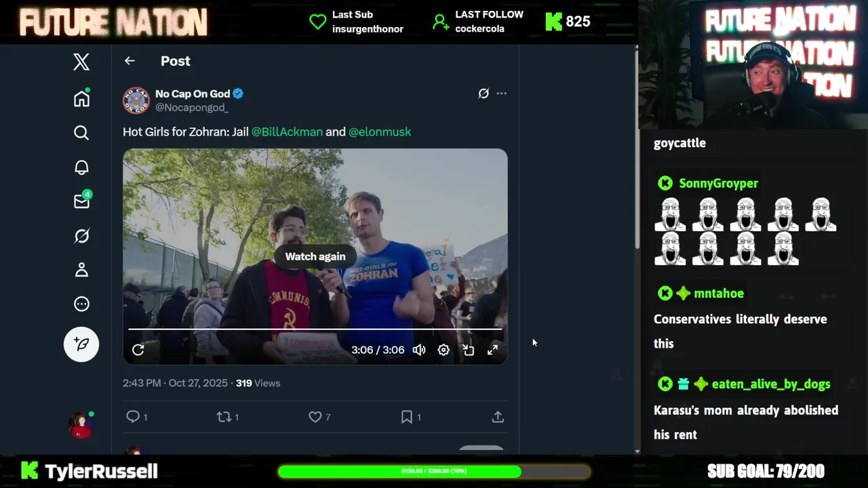Go to Home in X sidebar
The height and width of the screenshot is (488, 868).
[81, 98]
